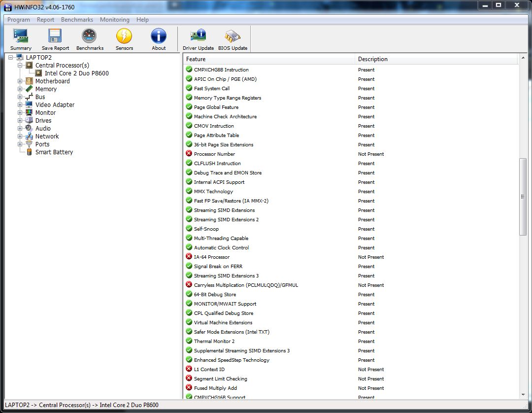Click the scroll down arrow of feature list

[523, 394]
